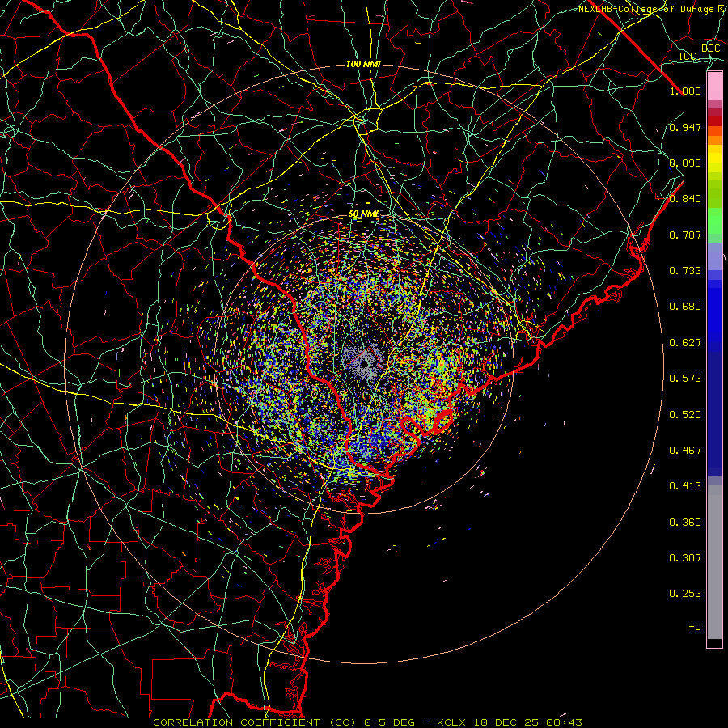
Task: Pick the 0.520 legend value
Action: coord(685,415)
